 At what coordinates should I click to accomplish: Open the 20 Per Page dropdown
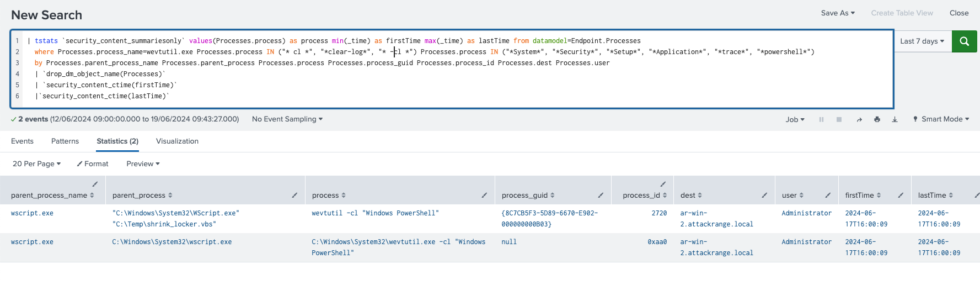[36, 164]
